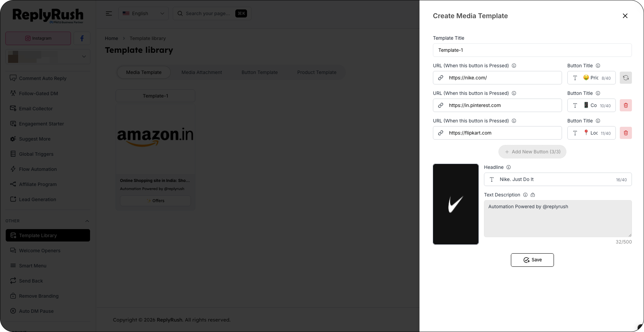Viewport: 644px width, 332px height.
Task: Click the refresh icon beside first Button Title
Action: pyautogui.click(x=626, y=78)
